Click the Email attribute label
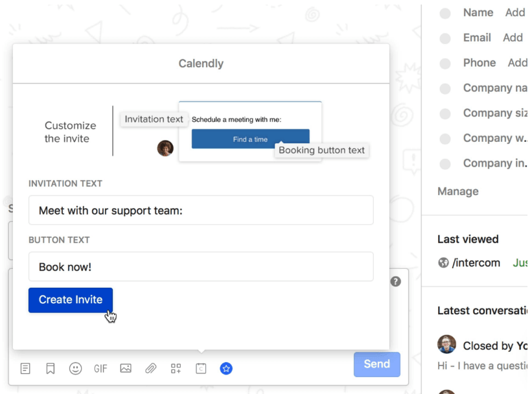The height and width of the screenshot is (394, 532). tap(477, 38)
